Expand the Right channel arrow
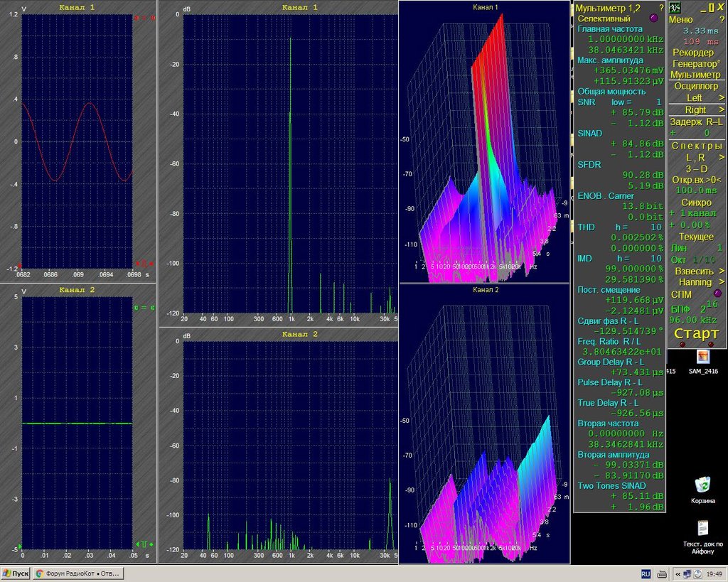 [x=722, y=109]
